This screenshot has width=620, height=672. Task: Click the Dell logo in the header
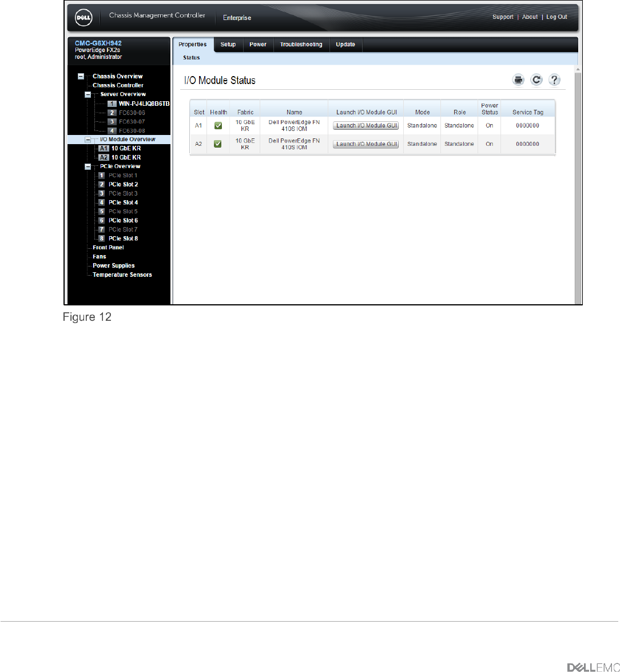84,18
